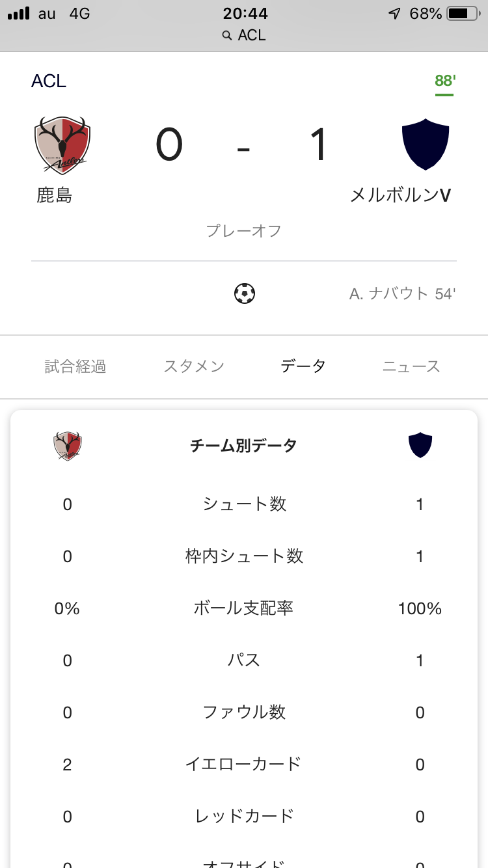The height and width of the screenshot is (868, 488).
Task: Tap the small Melbourne shield in stats card
Action: coord(420,446)
